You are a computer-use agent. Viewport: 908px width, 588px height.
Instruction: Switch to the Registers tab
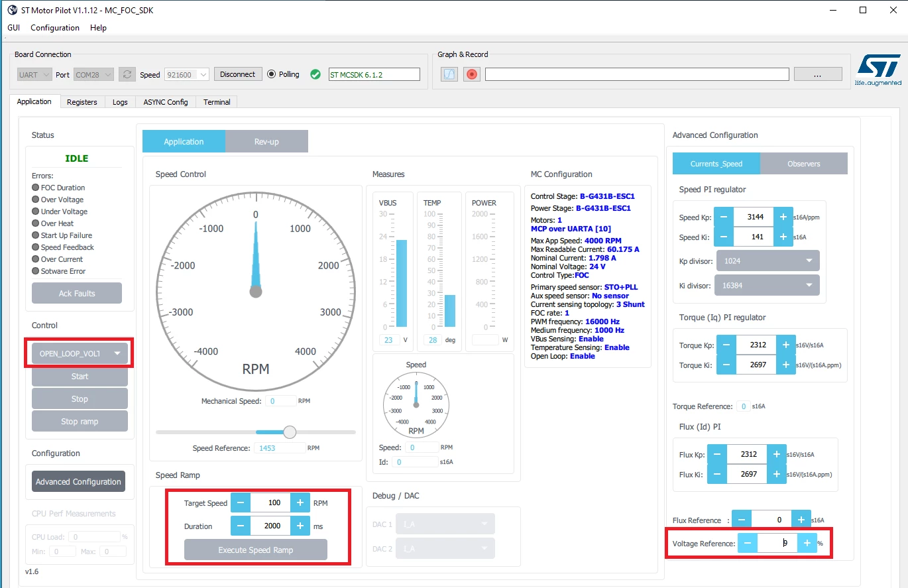(82, 102)
